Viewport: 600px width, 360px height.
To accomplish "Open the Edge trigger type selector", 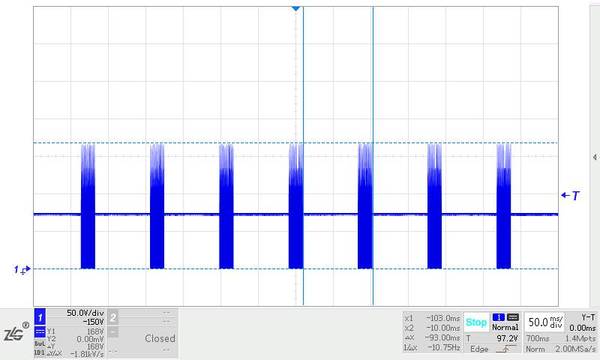I will coord(479,349).
